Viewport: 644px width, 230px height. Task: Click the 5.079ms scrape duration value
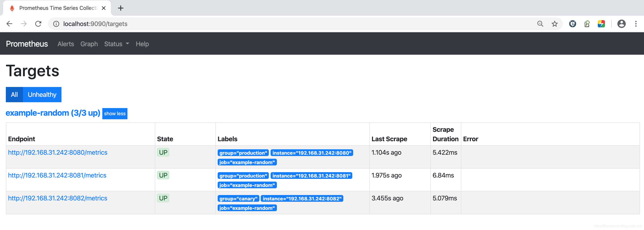[x=445, y=198]
